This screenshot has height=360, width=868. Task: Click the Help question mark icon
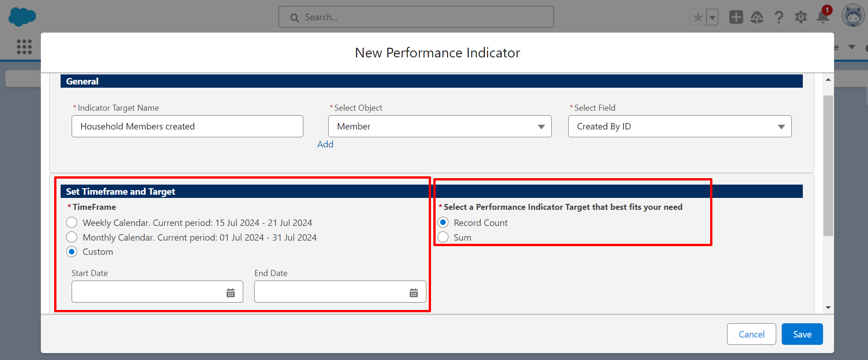tap(779, 17)
